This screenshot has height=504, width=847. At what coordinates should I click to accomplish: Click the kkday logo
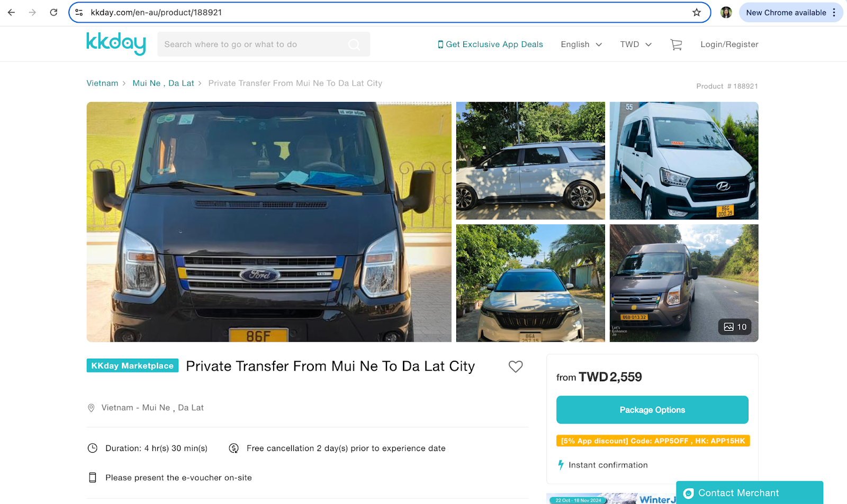(x=116, y=43)
